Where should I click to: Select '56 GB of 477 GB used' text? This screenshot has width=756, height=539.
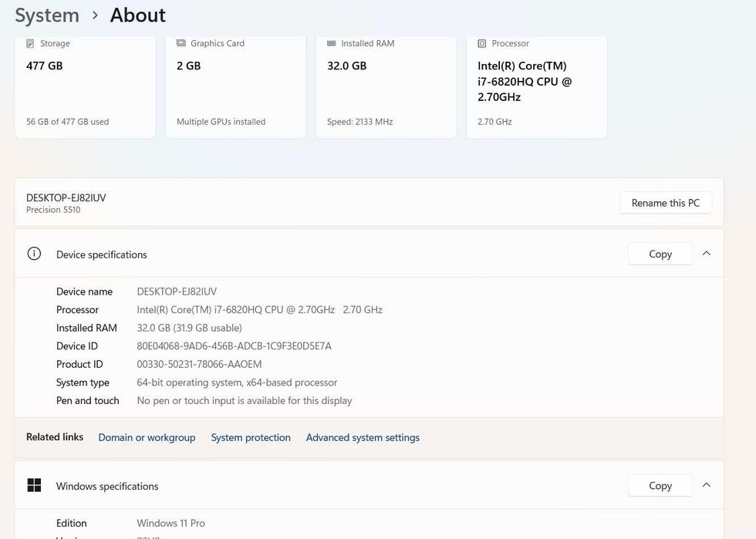pyautogui.click(x=68, y=122)
